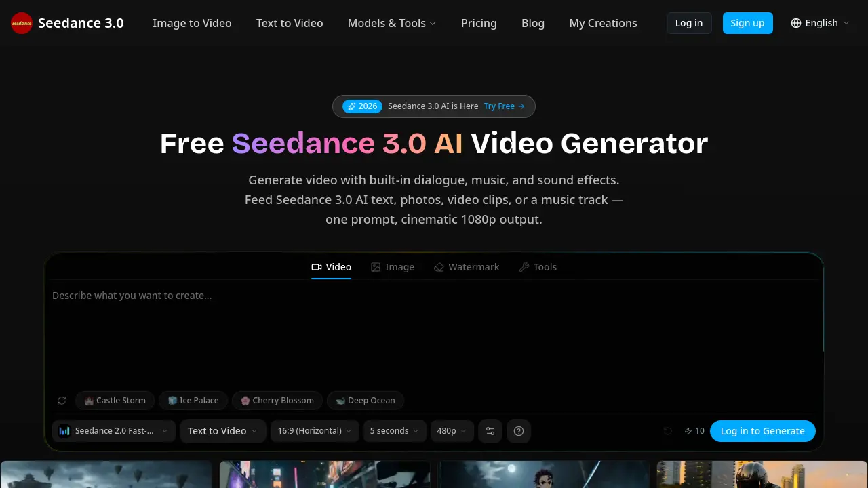Image resolution: width=868 pixels, height=488 pixels.
Task: Open the Seedance 2.0 Fast model dropdown
Action: point(114,431)
